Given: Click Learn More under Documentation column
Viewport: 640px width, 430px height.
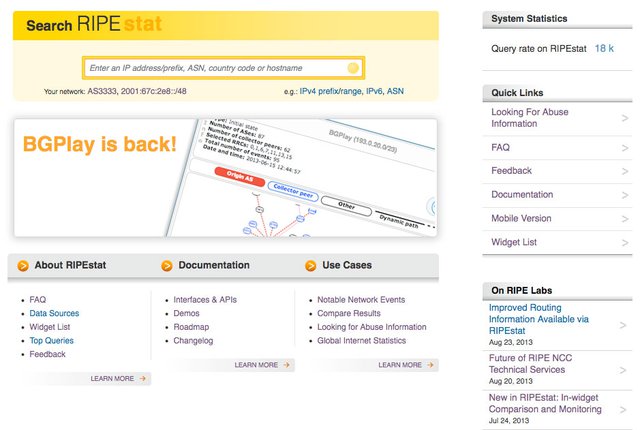Looking at the screenshot, I should 262,365.
